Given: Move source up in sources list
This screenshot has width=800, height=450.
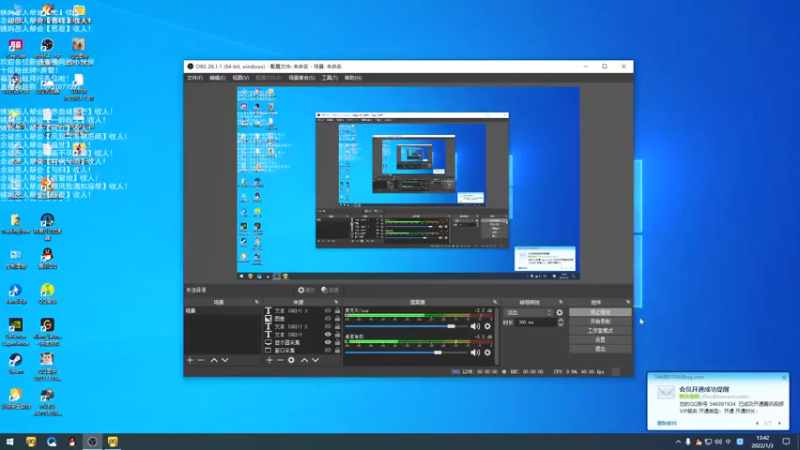Looking at the screenshot, I should coord(305,360).
